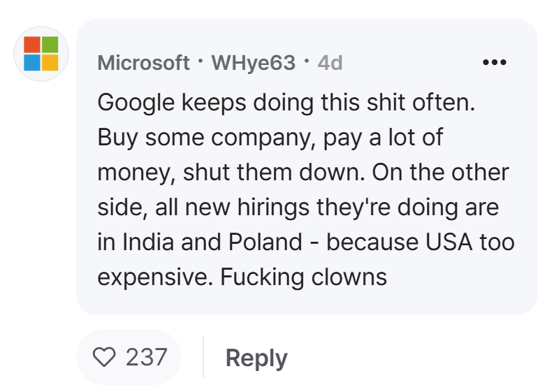Click the blue square of Microsoft logo
Image resolution: width=554 pixels, height=392 pixels.
(x=32, y=63)
